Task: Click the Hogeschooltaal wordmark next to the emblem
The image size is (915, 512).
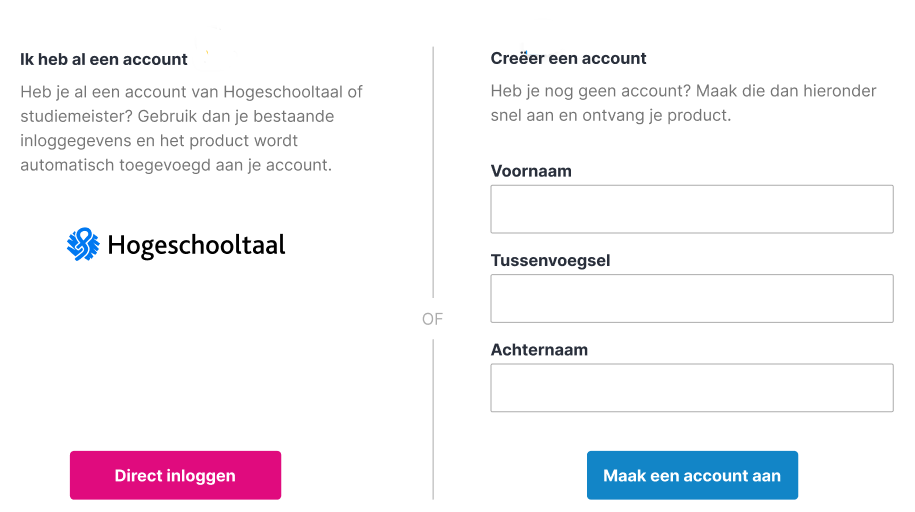Action: pyautogui.click(x=196, y=245)
